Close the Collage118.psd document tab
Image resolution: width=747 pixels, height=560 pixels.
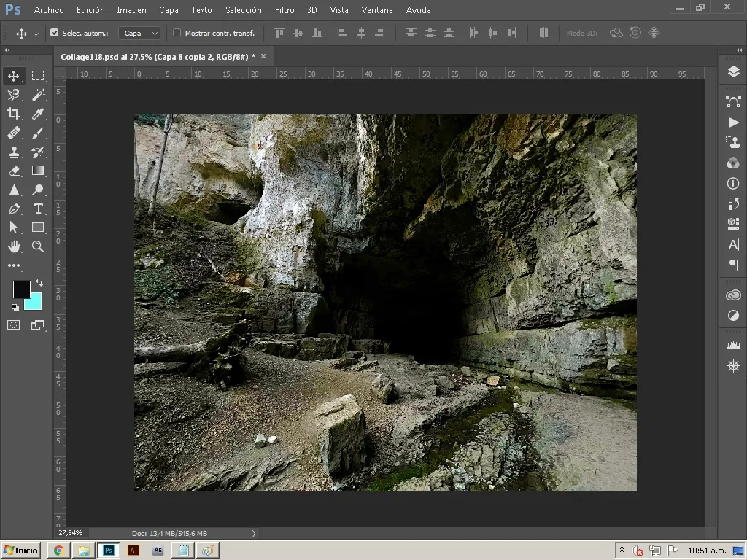pyautogui.click(x=263, y=56)
